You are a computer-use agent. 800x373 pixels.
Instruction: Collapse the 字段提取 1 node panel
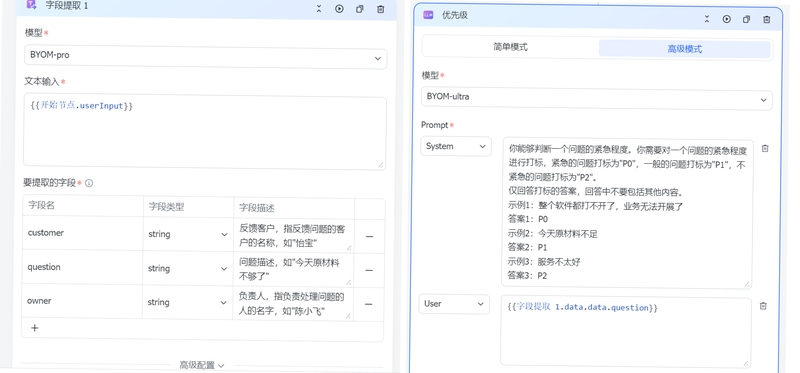click(x=319, y=9)
